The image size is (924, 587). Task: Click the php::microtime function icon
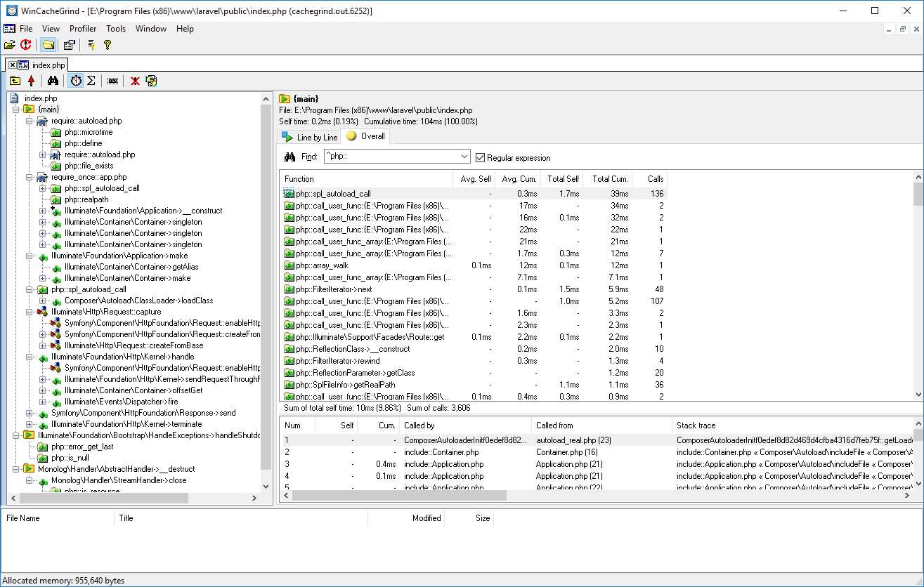coord(56,132)
